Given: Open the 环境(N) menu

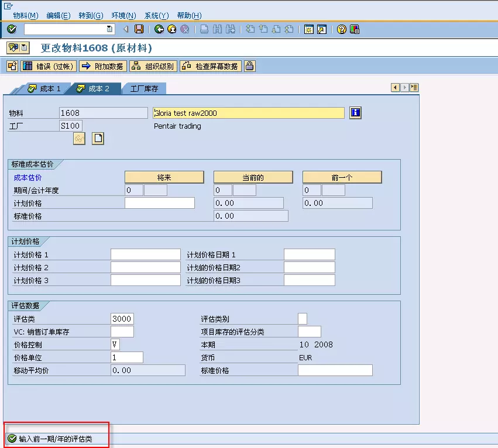Looking at the screenshot, I should point(124,16).
